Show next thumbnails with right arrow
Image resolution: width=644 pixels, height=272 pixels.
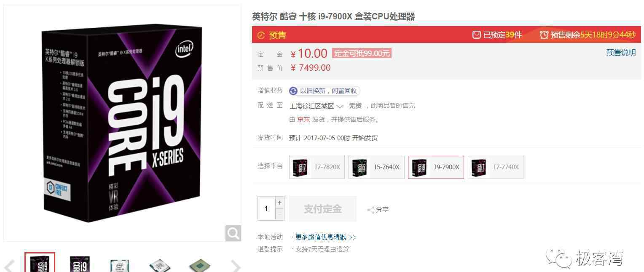[x=236, y=266]
